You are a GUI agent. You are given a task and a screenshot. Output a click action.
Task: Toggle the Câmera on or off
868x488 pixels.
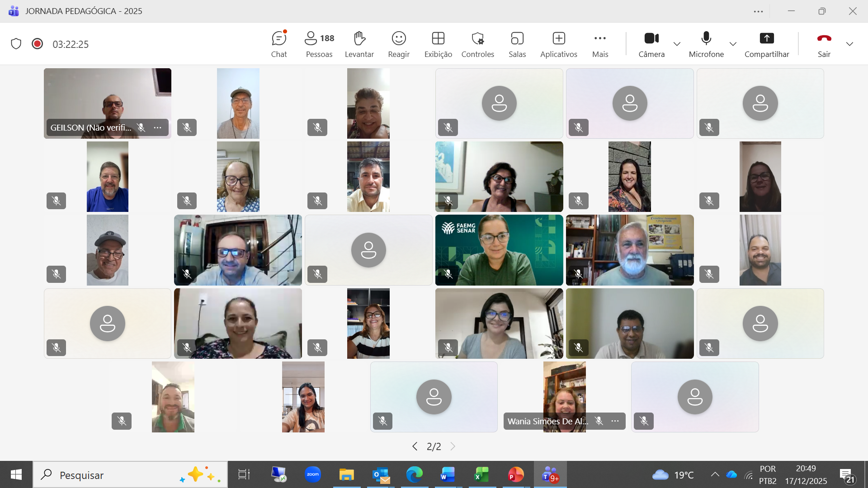pyautogui.click(x=651, y=44)
